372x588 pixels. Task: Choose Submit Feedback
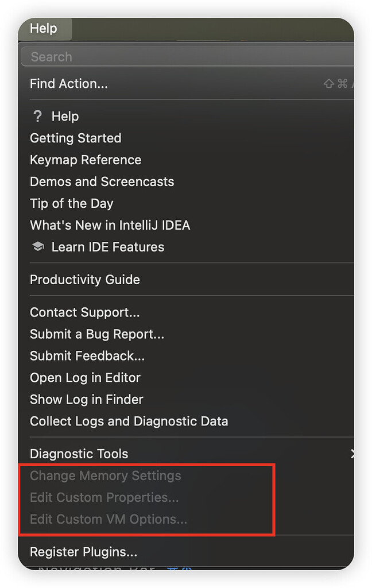[87, 356]
